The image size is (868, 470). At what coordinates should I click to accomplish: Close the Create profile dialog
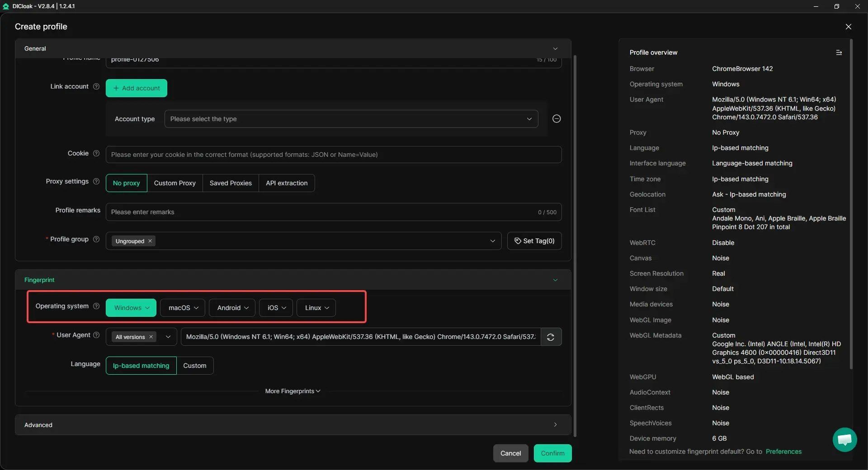[x=848, y=27]
